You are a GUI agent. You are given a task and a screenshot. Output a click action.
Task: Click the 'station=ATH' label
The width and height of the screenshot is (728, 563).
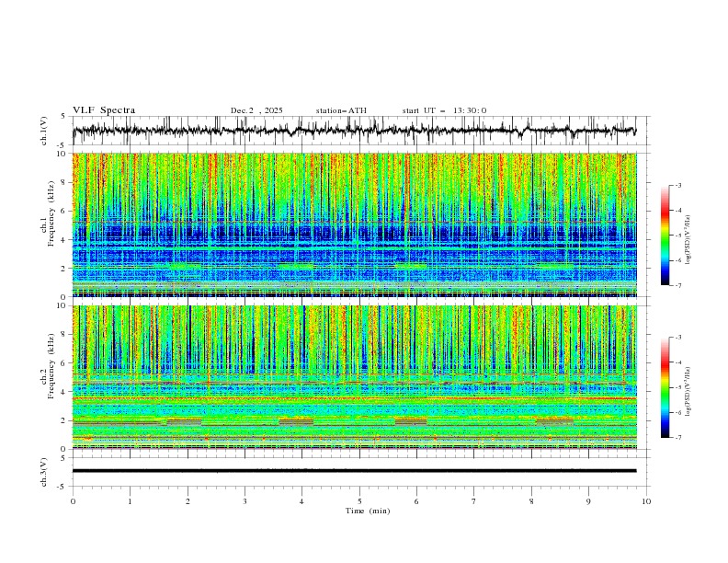(341, 110)
